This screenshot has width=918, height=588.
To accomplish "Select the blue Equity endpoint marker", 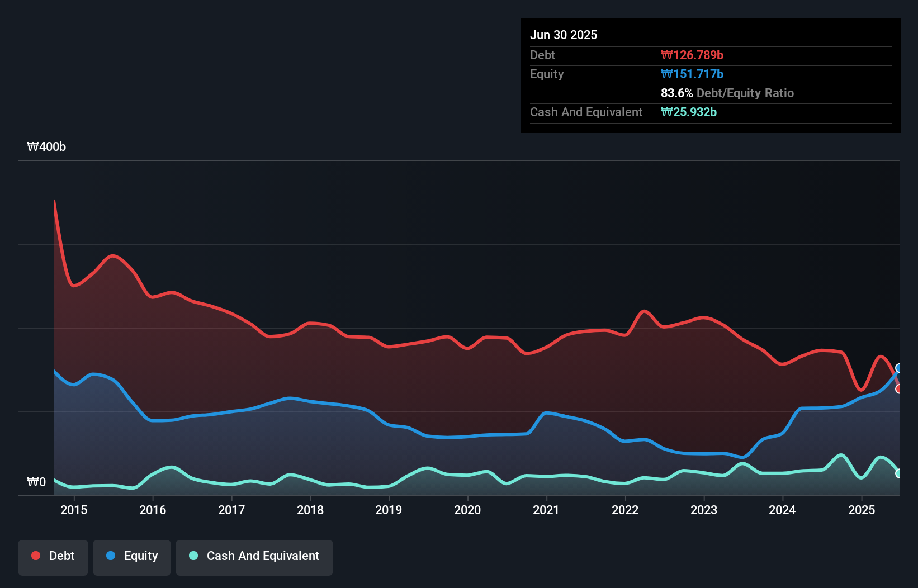I will pos(899,367).
